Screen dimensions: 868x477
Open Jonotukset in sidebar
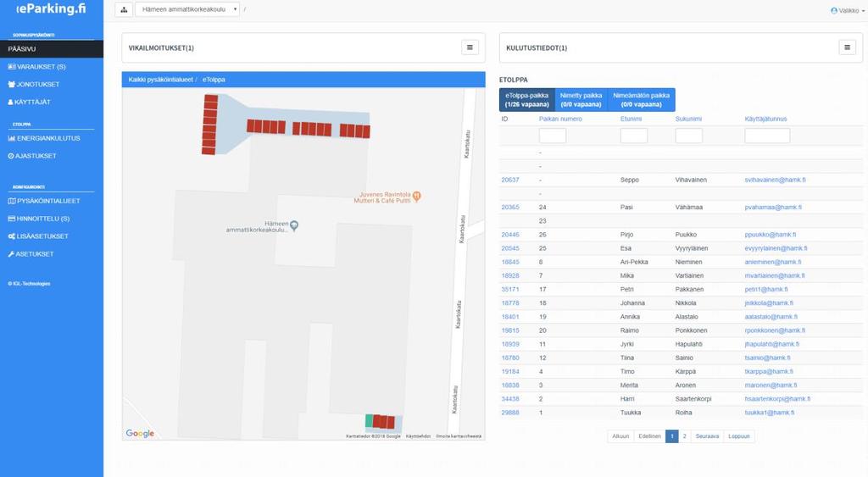point(34,84)
